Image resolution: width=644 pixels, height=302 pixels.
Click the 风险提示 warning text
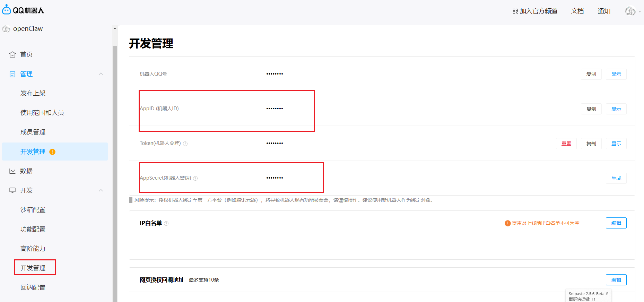[x=284, y=200]
